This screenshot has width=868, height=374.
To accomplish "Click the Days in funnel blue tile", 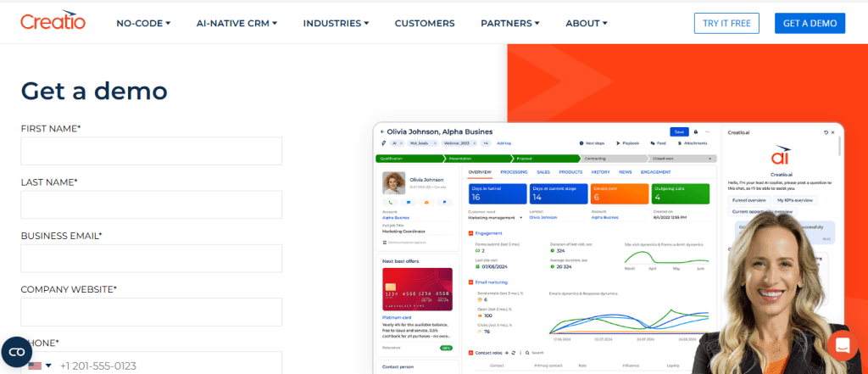I will point(498,194).
